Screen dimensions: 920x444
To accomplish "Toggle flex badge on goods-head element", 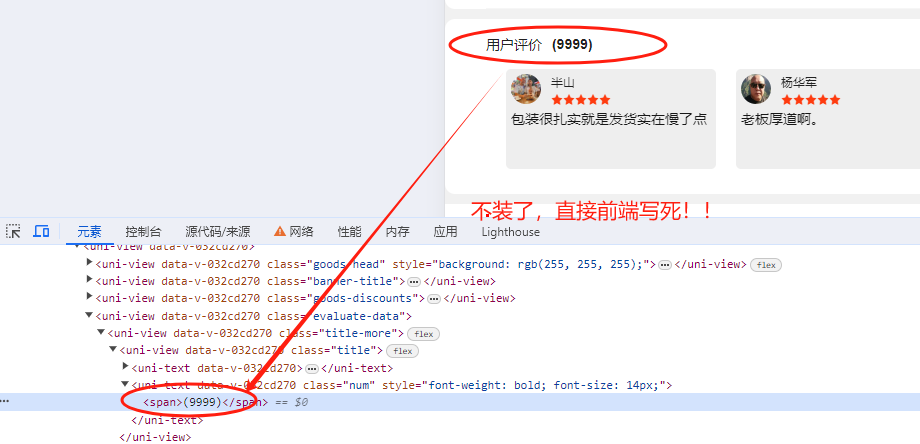I will tap(766, 265).
